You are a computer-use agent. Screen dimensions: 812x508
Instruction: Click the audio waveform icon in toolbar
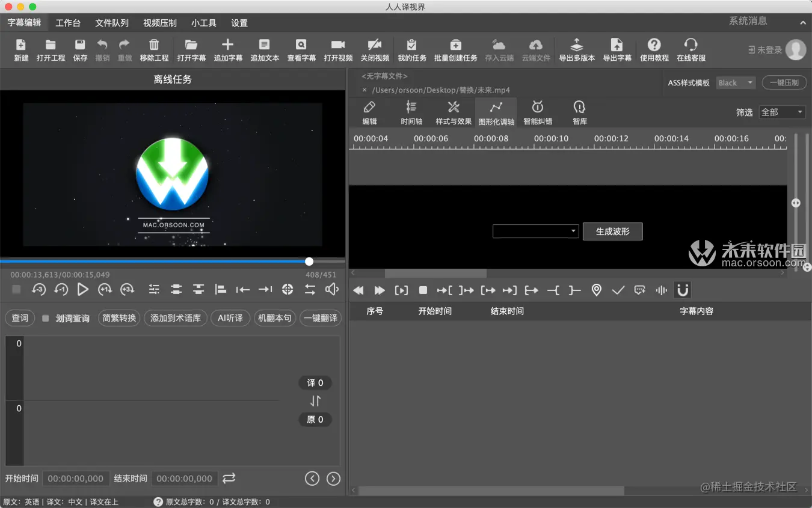click(661, 290)
